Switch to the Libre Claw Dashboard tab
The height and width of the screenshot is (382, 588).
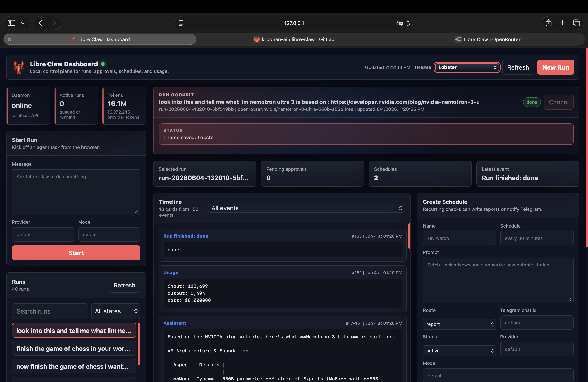click(x=100, y=39)
